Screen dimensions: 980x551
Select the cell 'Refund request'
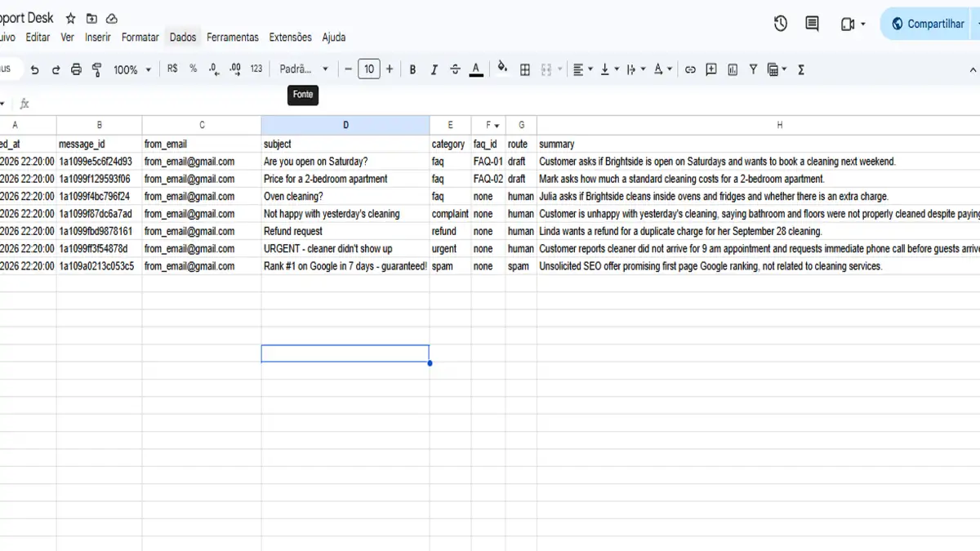click(345, 231)
